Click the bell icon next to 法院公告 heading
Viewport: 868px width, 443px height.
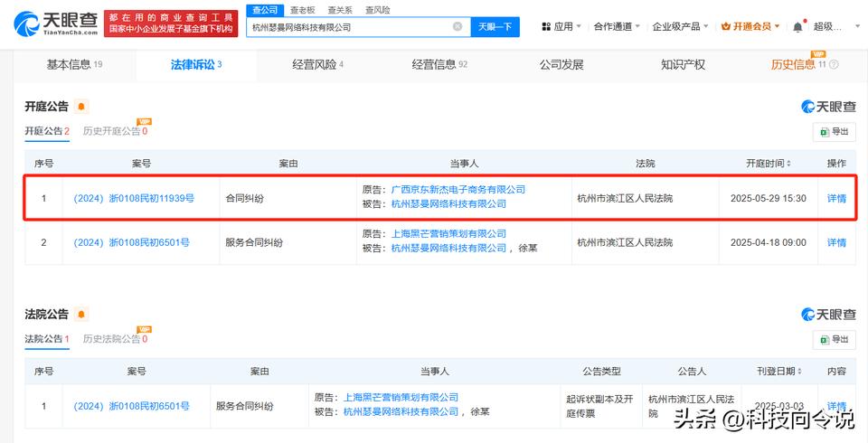pyautogui.click(x=81, y=315)
